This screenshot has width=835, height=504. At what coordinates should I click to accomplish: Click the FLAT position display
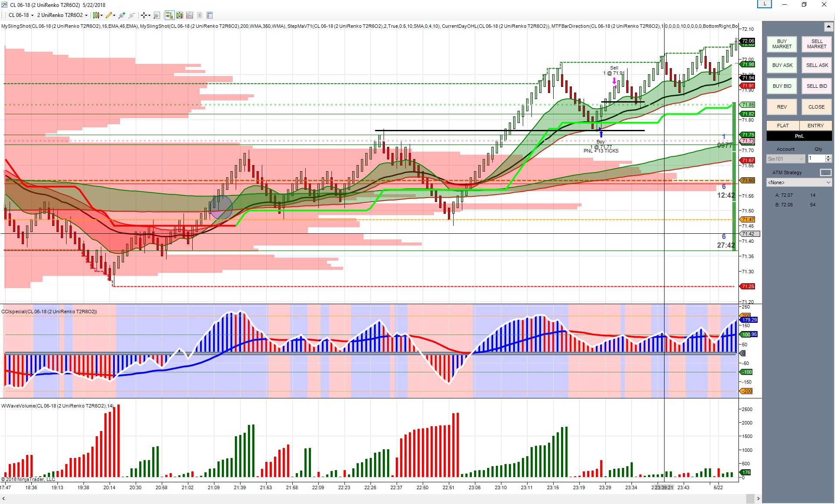click(783, 126)
